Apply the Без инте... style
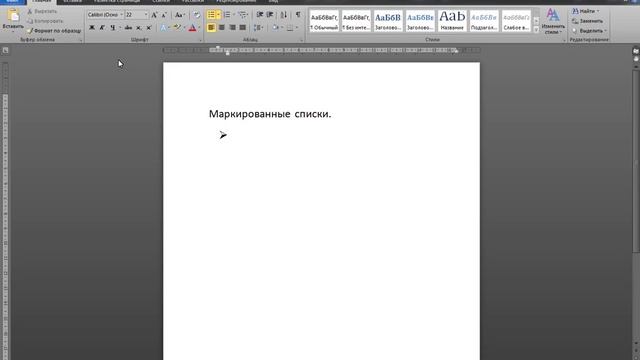 click(x=356, y=21)
